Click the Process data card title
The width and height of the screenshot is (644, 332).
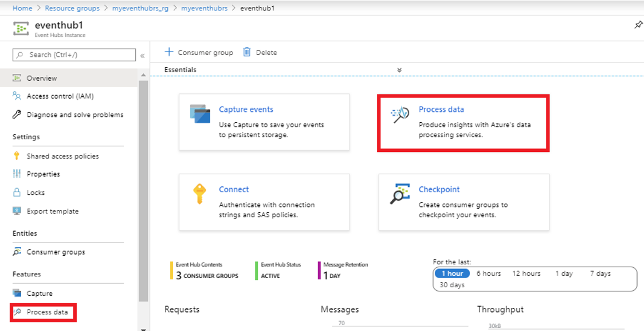point(441,110)
